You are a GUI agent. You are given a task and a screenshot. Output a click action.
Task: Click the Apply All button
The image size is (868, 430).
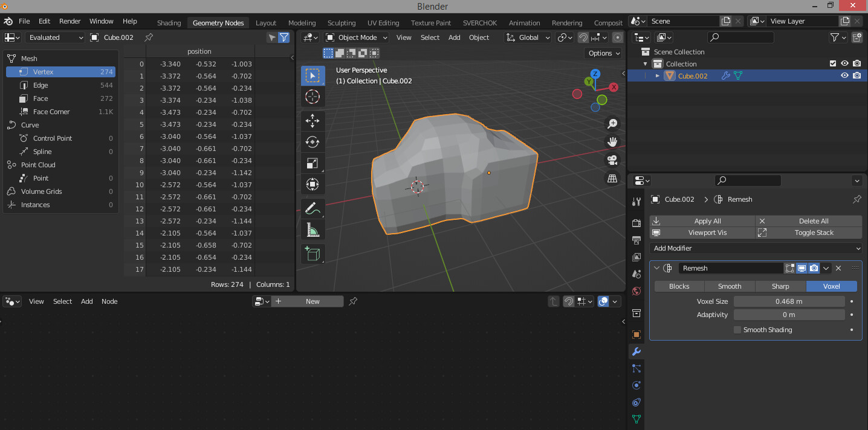pos(702,221)
